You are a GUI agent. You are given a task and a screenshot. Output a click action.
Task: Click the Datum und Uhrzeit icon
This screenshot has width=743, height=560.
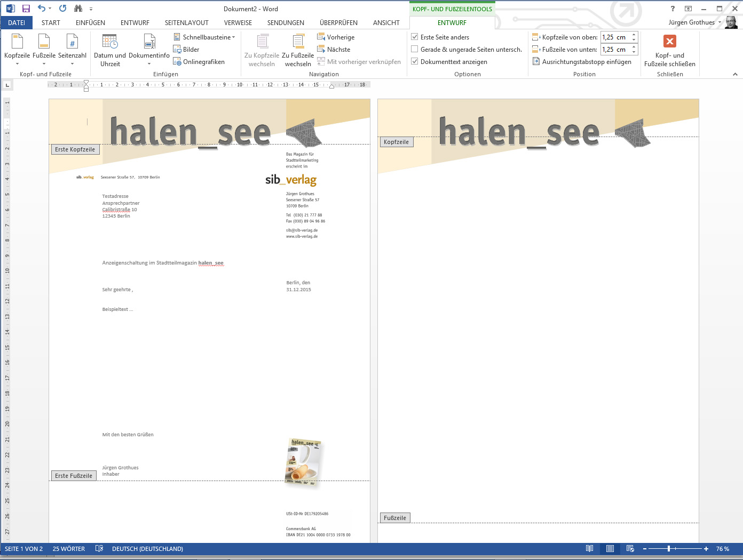(110, 42)
